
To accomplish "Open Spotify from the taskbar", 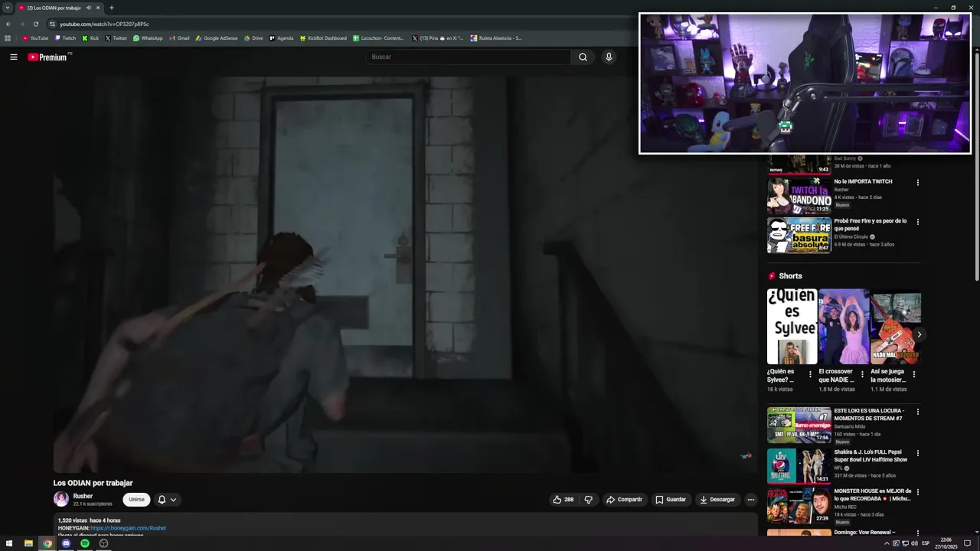I will (x=85, y=543).
